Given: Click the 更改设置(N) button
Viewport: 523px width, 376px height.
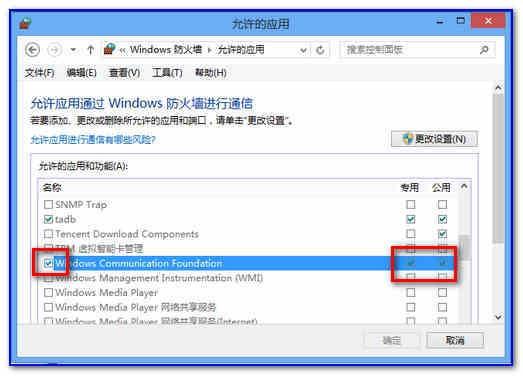Looking at the screenshot, I should click(434, 139).
